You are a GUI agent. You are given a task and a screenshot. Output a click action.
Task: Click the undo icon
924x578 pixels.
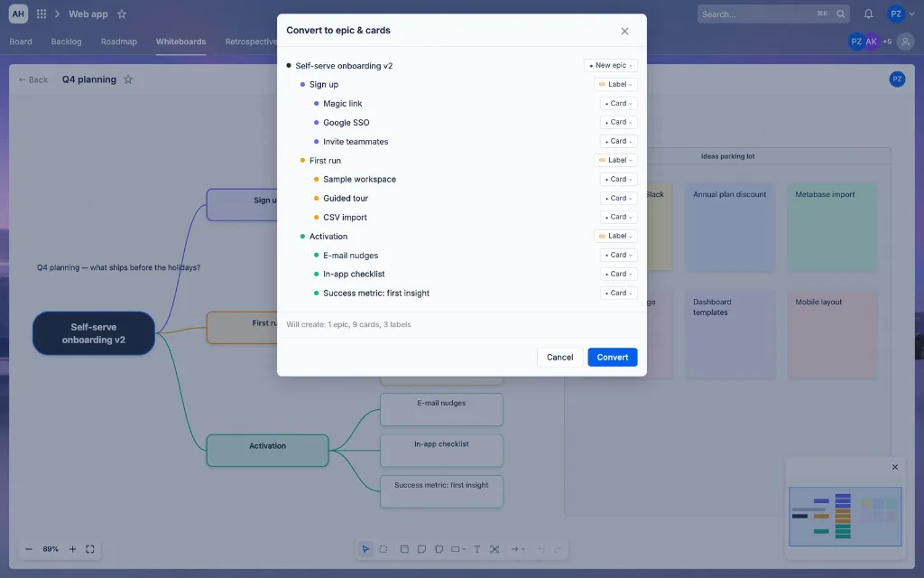tap(541, 549)
